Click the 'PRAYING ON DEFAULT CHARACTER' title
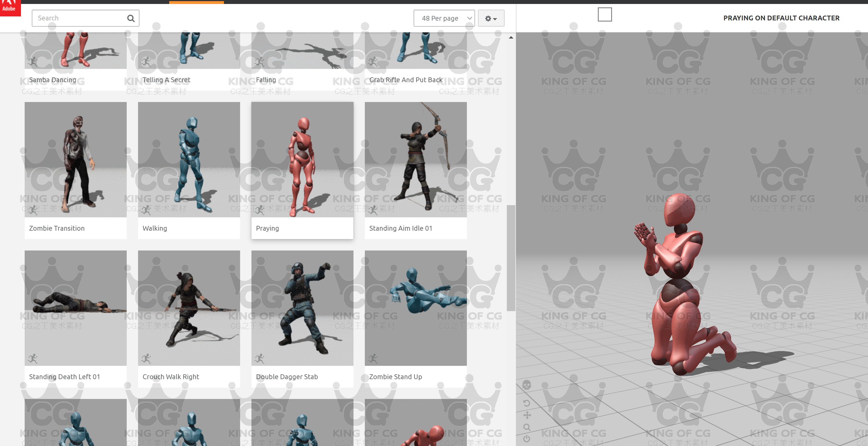The width and height of the screenshot is (868, 446). 781,18
